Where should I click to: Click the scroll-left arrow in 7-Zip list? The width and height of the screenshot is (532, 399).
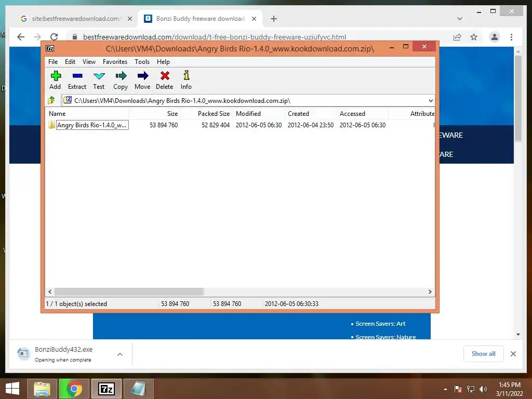coord(50,292)
